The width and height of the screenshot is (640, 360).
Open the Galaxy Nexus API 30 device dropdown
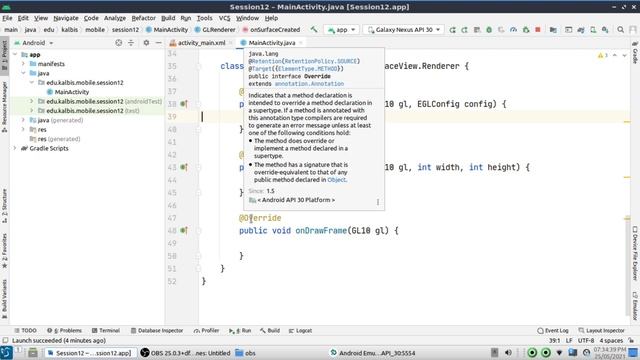click(404, 30)
